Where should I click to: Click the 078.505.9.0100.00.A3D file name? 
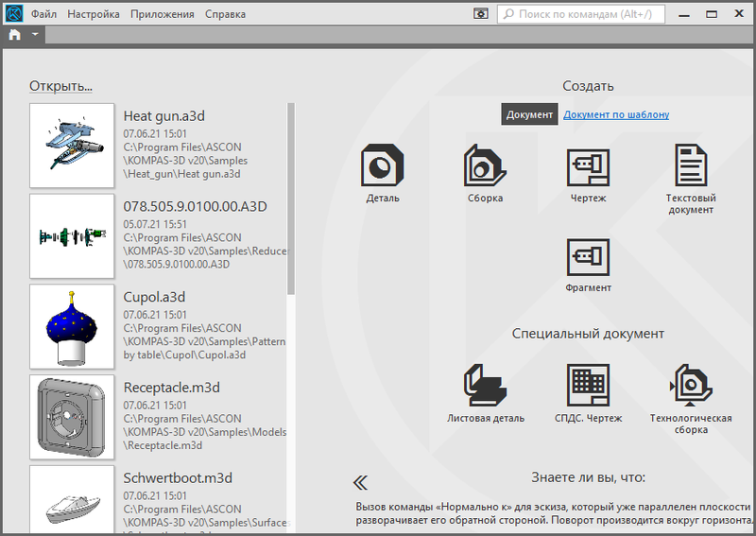pos(196,206)
